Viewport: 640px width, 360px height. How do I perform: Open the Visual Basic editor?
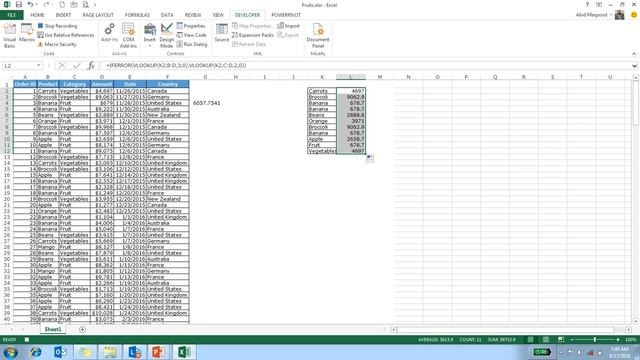click(x=9, y=36)
